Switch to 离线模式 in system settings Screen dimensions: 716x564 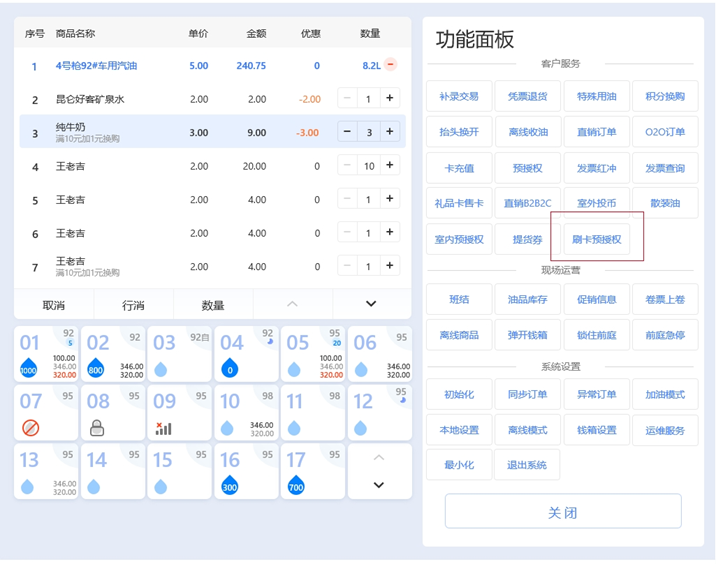click(527, 430)
